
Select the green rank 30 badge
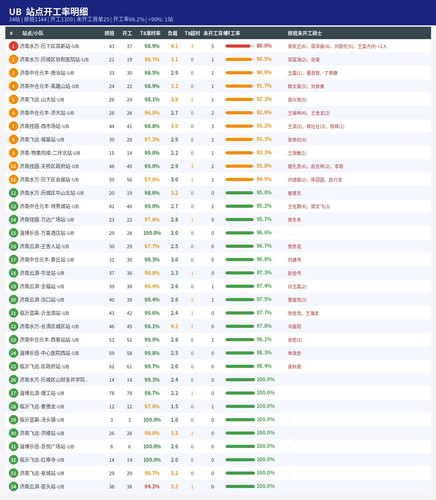pyautogui.click(x=13, y=433)
